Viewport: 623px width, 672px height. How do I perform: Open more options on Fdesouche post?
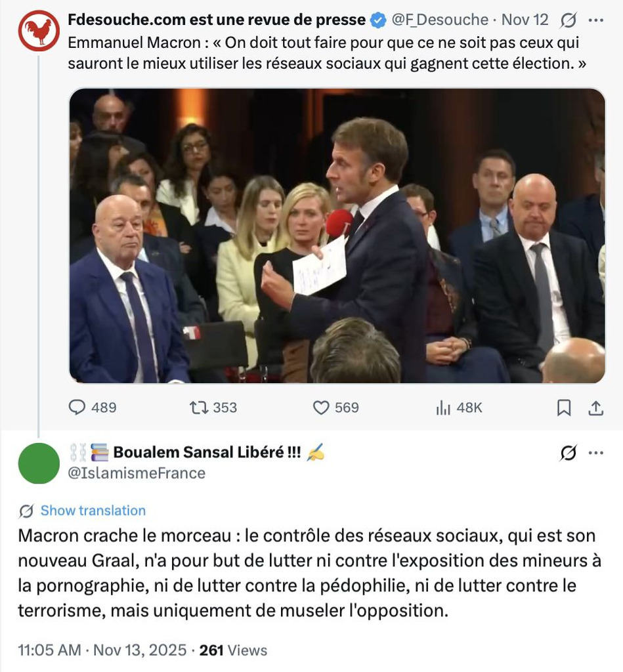(595, 20)
